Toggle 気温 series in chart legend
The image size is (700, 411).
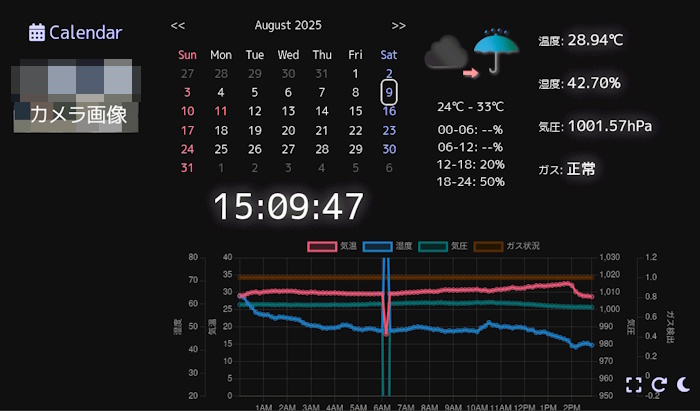coord(332,246)
